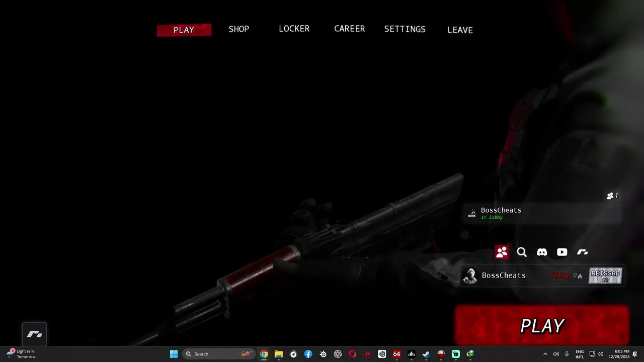Open the green Streamlabs taskbar icon
The width and height of the screenshot is (644, 362).
(x=456, y=354)
